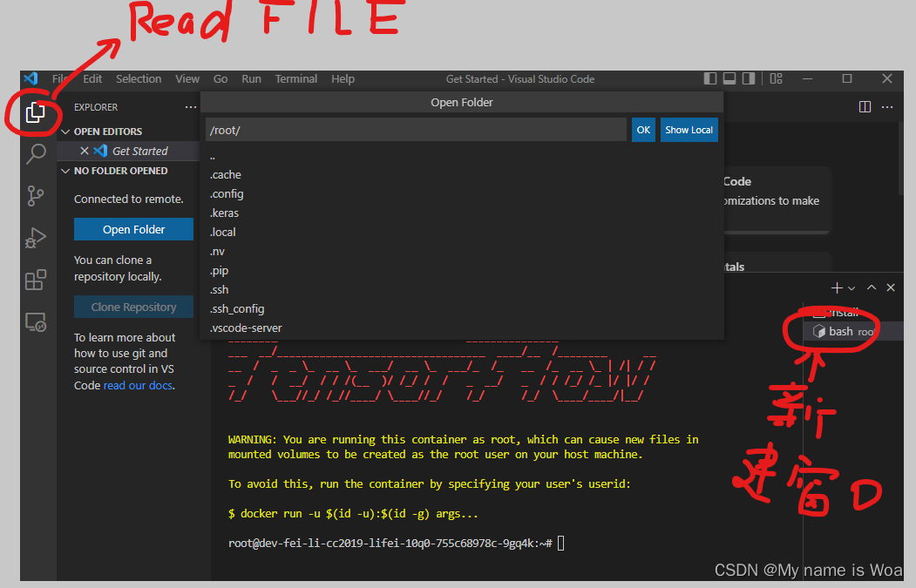916x588 pixels.
Task: Click the Open Folder button in sidebar
Action: tap(133, 229)
